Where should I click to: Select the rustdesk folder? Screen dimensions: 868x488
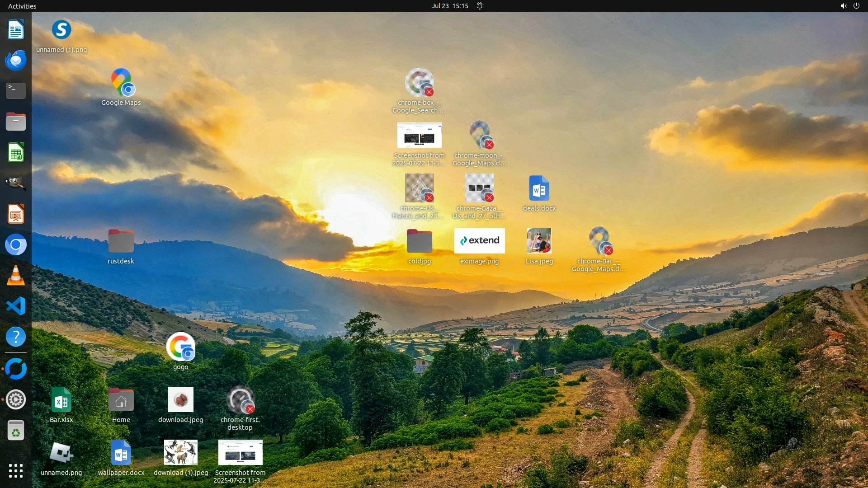pos(121,242)
